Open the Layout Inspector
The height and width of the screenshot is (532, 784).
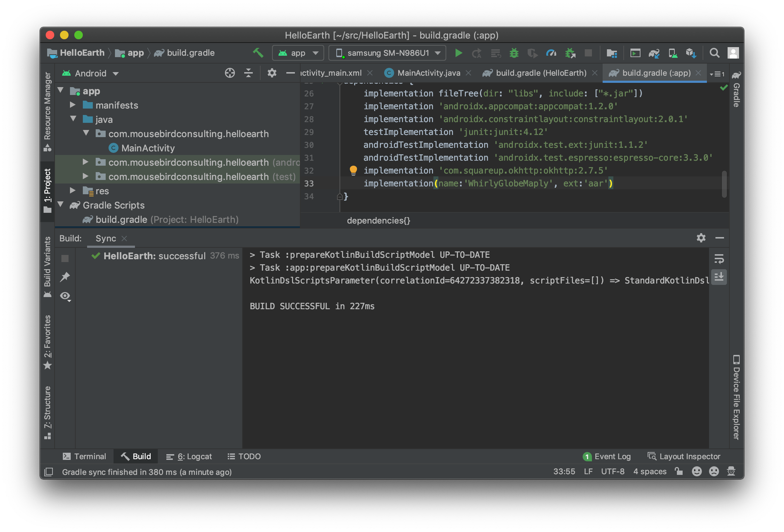click(x=684, y=456)
